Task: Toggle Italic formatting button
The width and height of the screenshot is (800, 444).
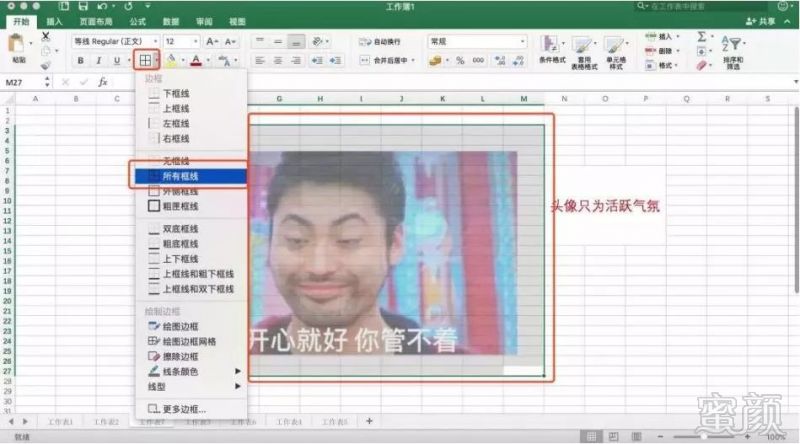Action: point(98,60)
